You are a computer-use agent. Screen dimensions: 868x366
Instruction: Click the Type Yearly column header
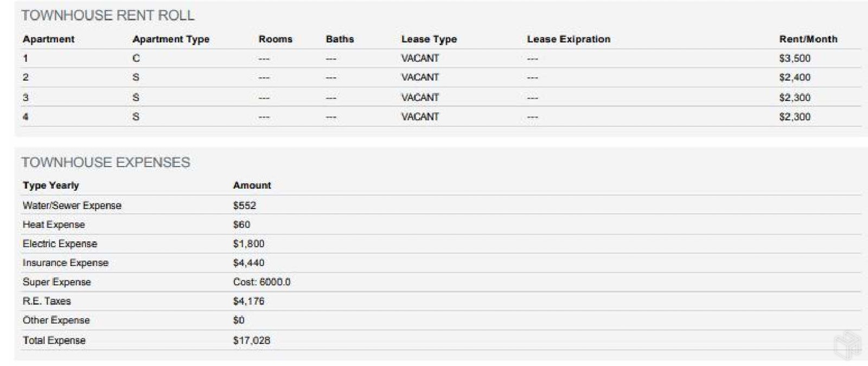click(50, 185)
